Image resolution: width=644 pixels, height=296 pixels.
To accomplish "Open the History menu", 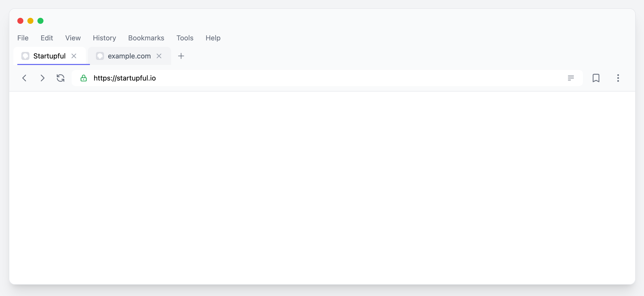I will point(104,38).
